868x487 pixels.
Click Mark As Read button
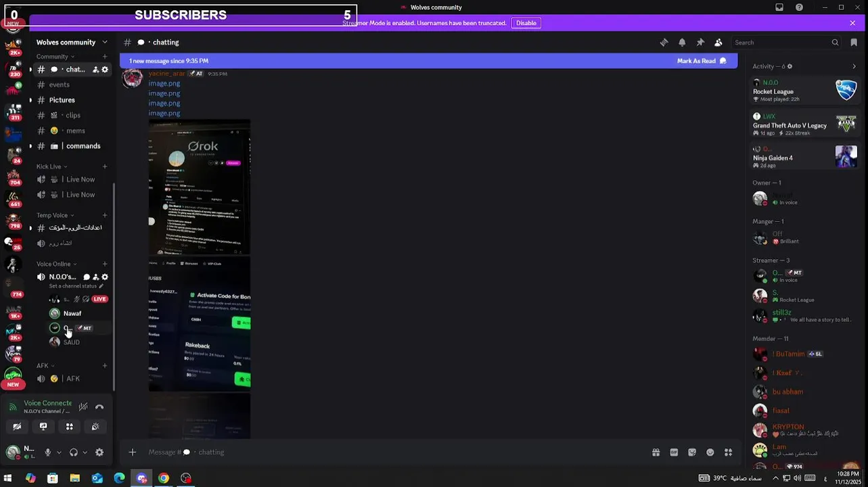point(702,61)
